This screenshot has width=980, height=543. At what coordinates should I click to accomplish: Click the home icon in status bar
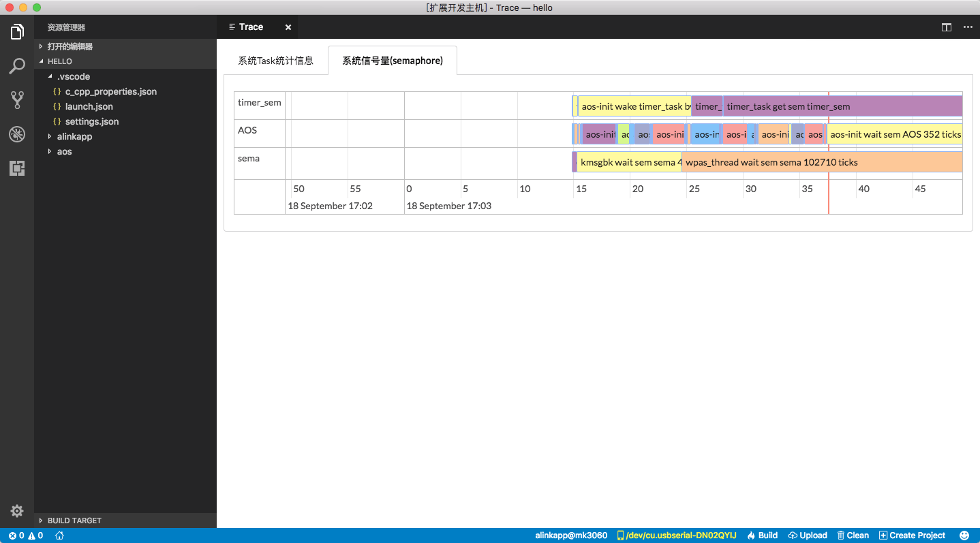click(x=60, y=536)
